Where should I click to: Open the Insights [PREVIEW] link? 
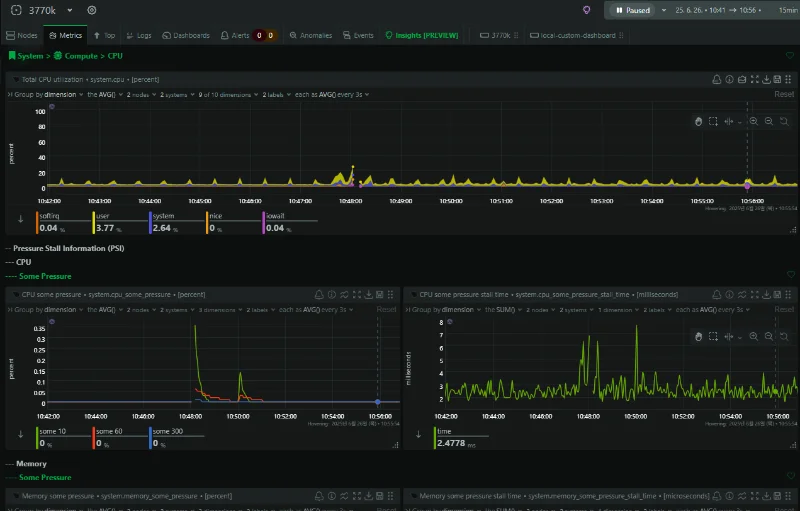coord(422,35)
